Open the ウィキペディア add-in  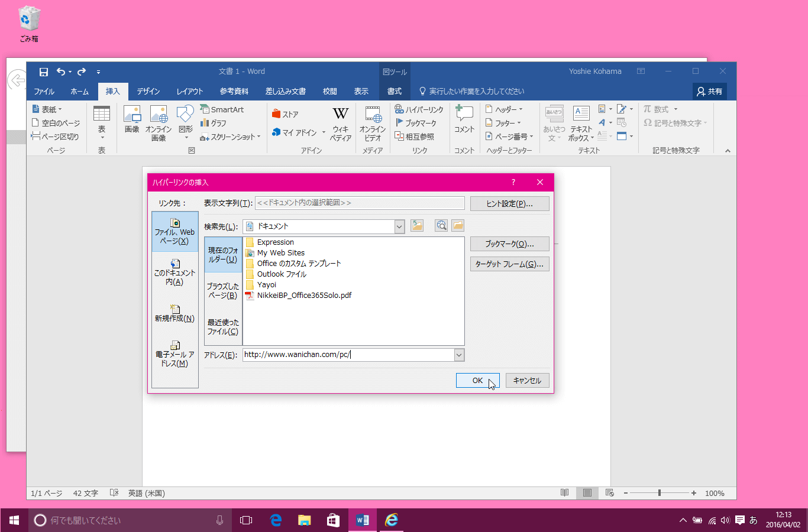(x=341, y=124)
